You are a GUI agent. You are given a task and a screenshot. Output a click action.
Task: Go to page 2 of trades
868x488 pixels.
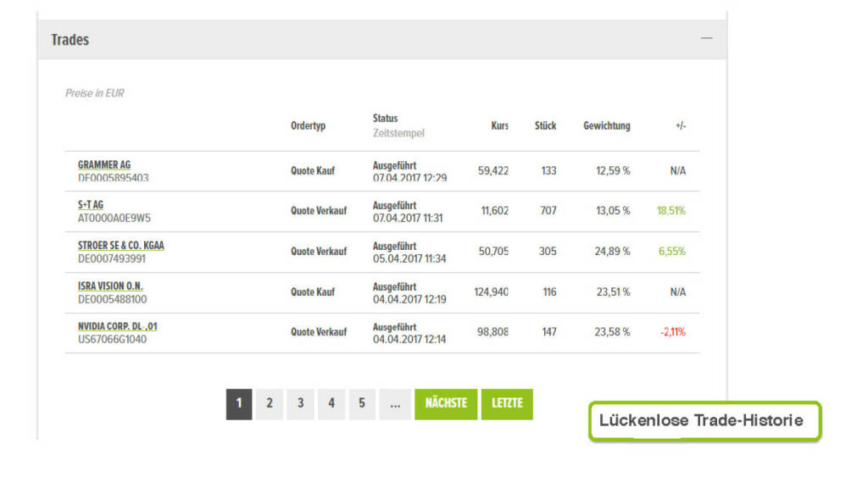[270, 404]
